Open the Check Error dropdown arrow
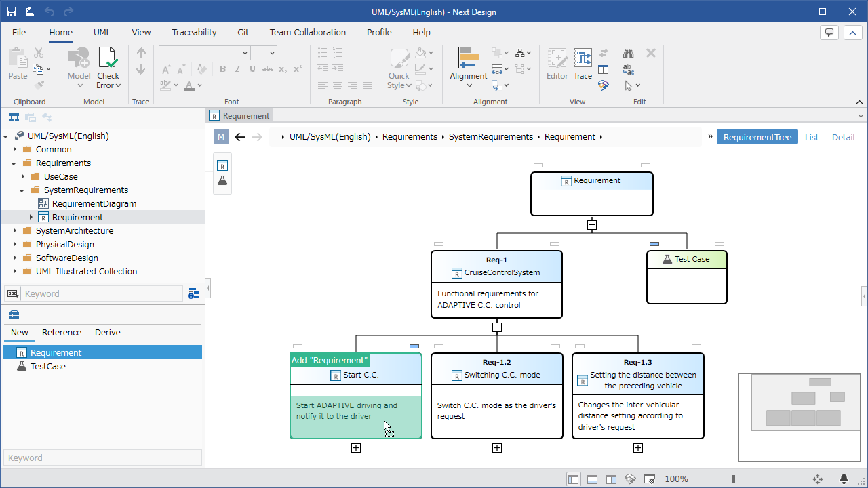 pos(118,85)
